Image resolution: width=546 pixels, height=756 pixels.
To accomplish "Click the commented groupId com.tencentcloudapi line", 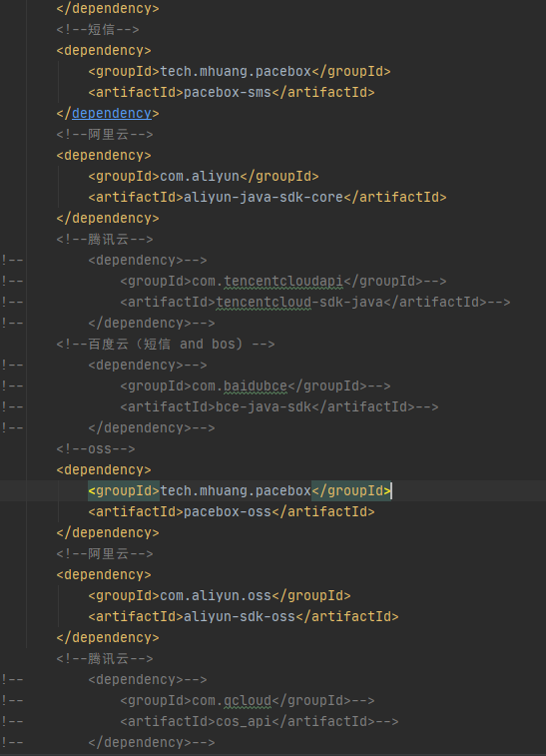I will (x=283, y=281).
